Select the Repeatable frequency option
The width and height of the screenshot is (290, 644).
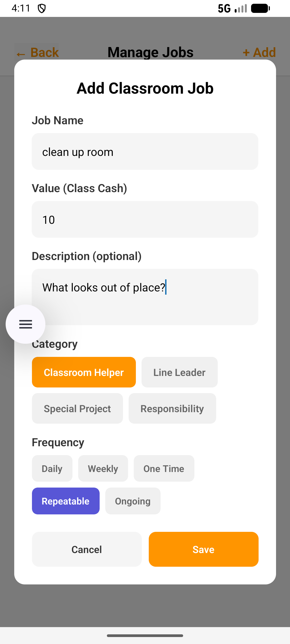coord(66,501)
